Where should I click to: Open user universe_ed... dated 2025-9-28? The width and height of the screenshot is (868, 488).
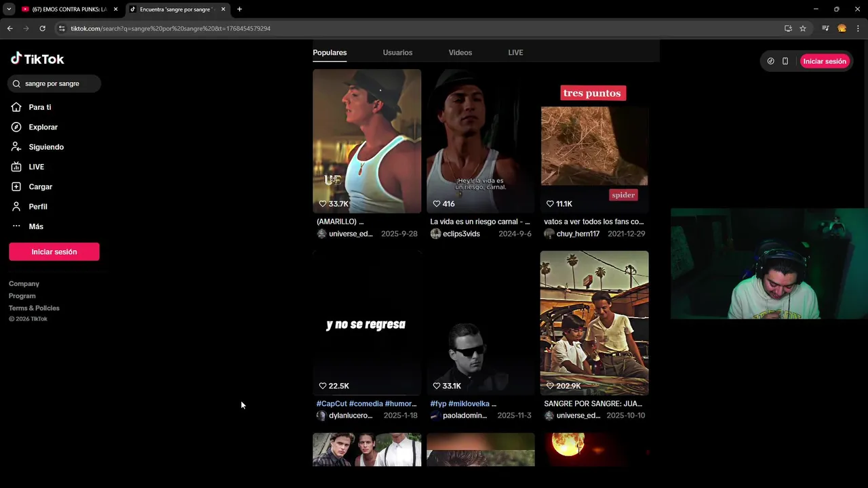(x=351, y=234)
